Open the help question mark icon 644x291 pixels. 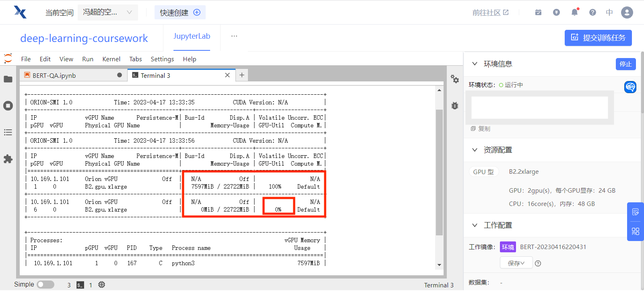pyautogui.click(x=592, y=12)
